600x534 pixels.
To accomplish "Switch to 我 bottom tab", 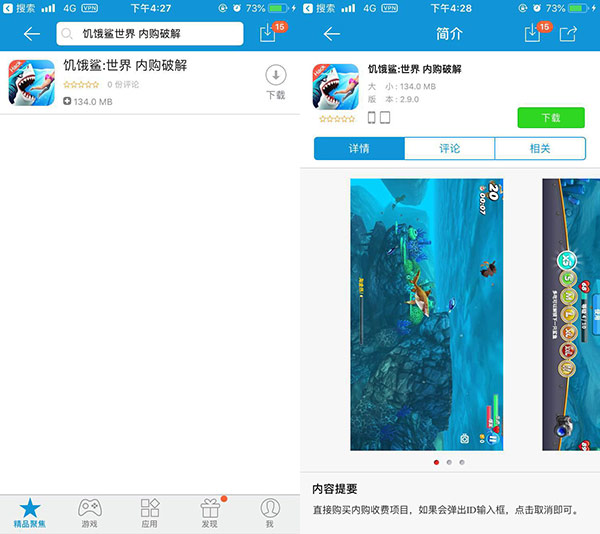I will (x=270, y=513).
